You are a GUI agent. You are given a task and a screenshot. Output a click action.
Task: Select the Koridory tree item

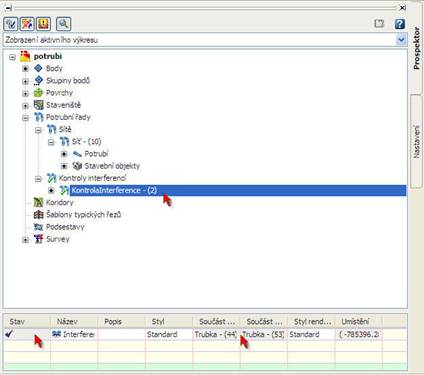click(x=60, y=202)
